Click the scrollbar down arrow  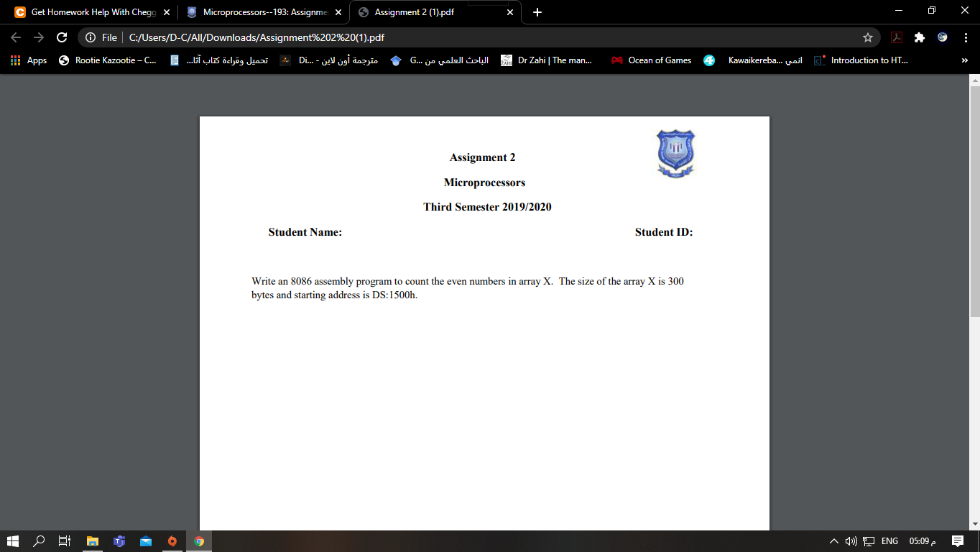click(x=974, y=524)
